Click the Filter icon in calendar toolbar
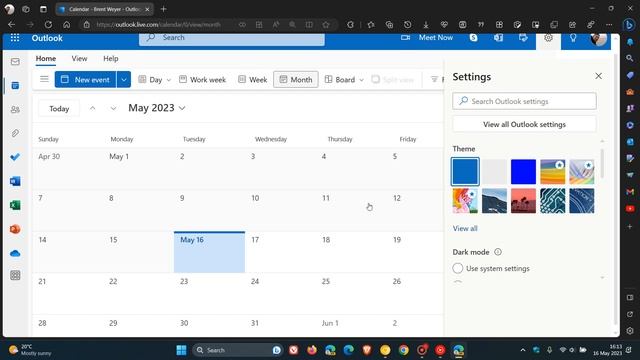 [434, 79]
